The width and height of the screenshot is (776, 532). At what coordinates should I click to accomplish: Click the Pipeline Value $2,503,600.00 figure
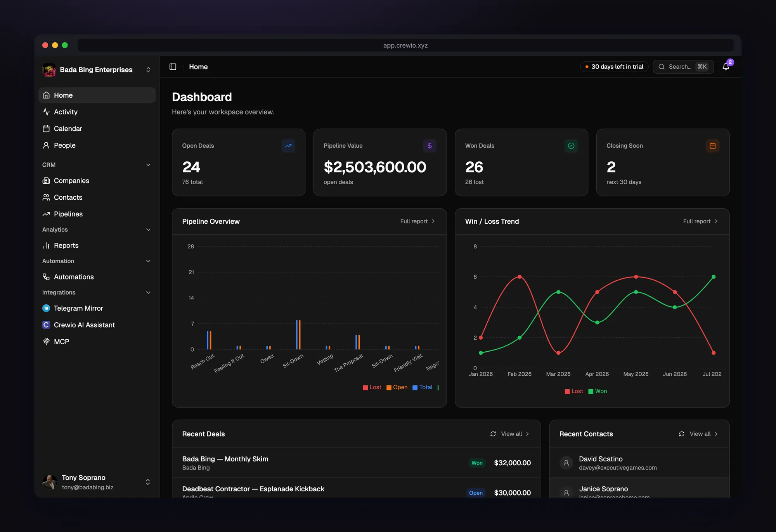[x=375, y=167]
